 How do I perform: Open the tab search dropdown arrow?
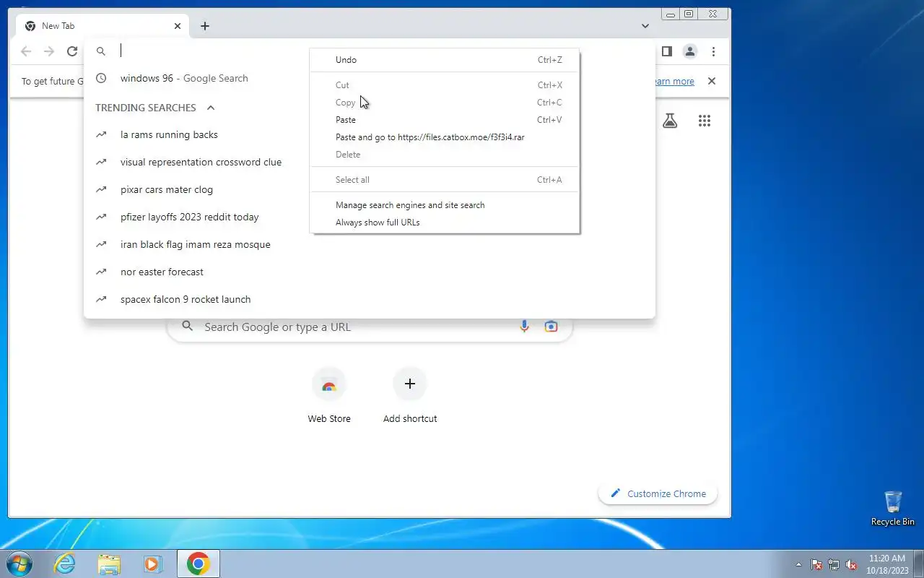click(x=645, y=26)
